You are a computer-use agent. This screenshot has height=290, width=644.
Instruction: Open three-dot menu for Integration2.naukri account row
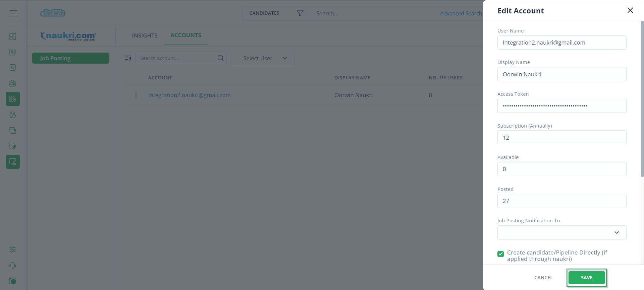(136, 95)
